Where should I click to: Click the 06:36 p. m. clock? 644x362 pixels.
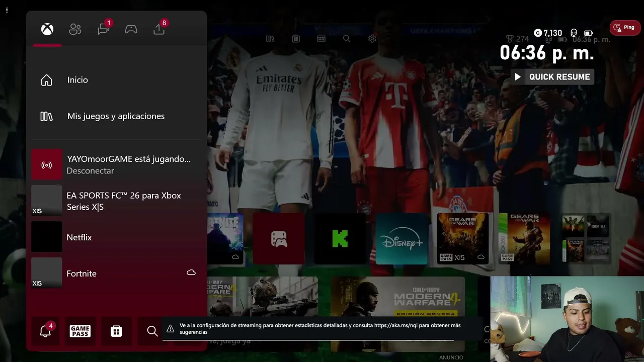[547, 53]
